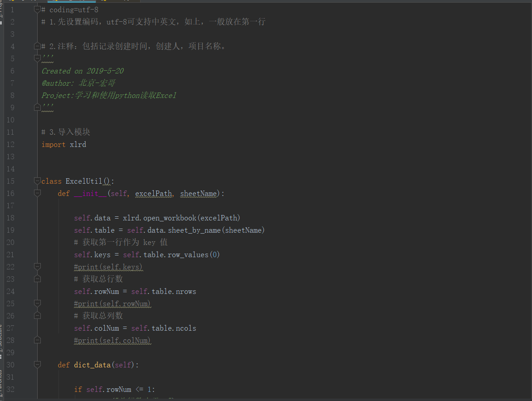
Task: Click line number 21 in the gutter
Action: click(x=10, y=254)
